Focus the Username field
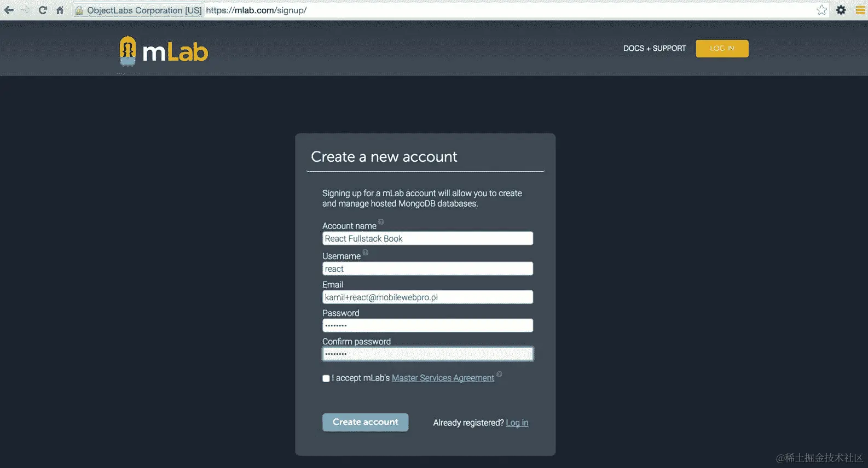868x468 pixels. click(427, 268)
